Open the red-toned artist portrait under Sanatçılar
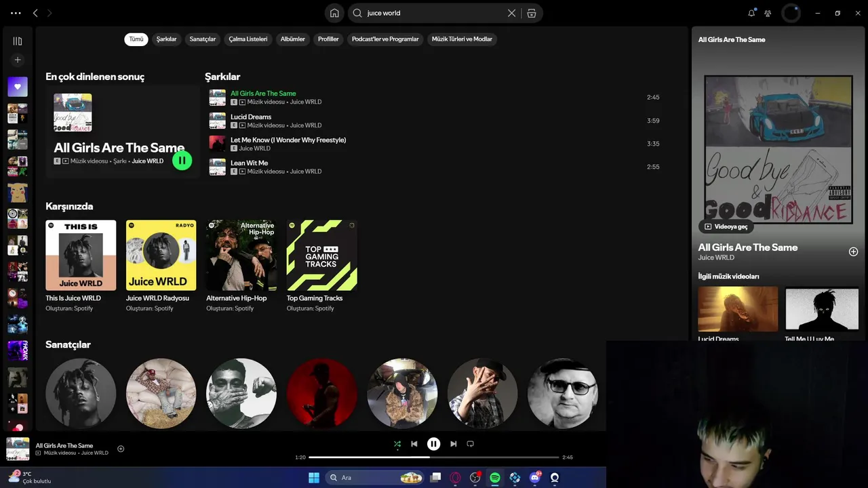Image resolution: width=868 pixels, height=488 pixels. [321, 393]
